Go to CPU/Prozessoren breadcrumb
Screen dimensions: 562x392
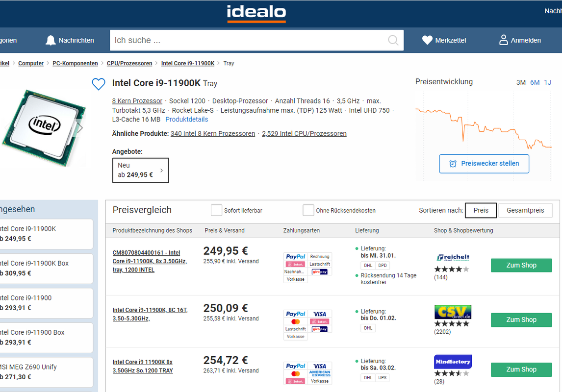click(129, 63)
